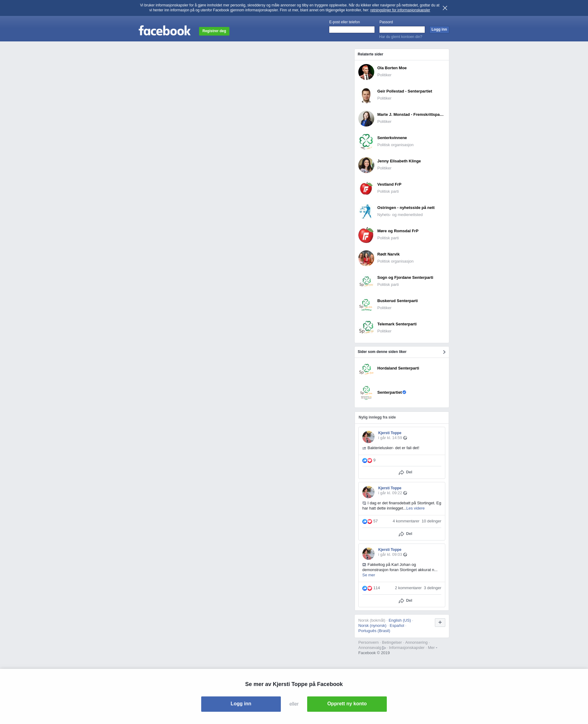Close the cookie information banner

click(445, 8)
